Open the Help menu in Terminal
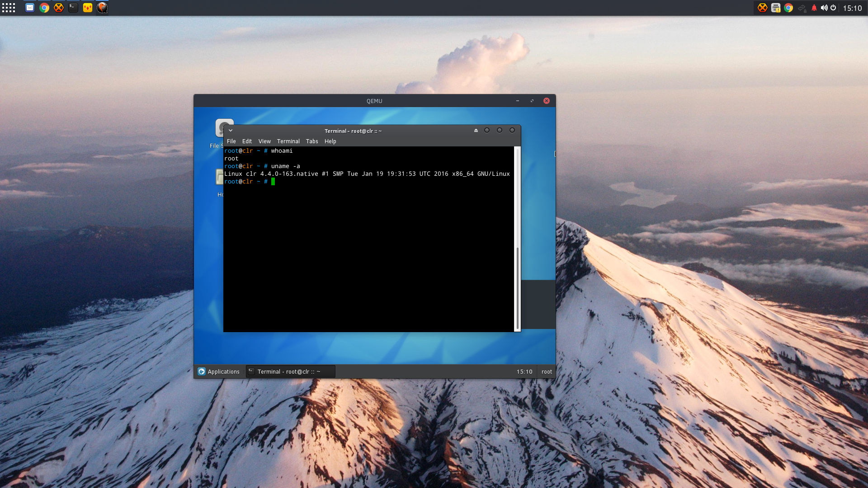Screen dimensions: 868x488 click(330, 141)
